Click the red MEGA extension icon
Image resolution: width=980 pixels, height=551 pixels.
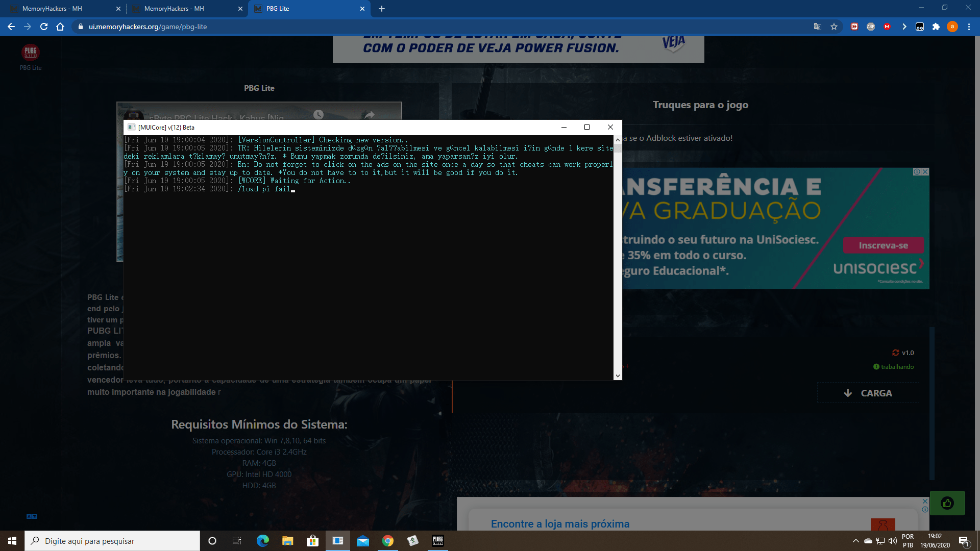[887, 27]
